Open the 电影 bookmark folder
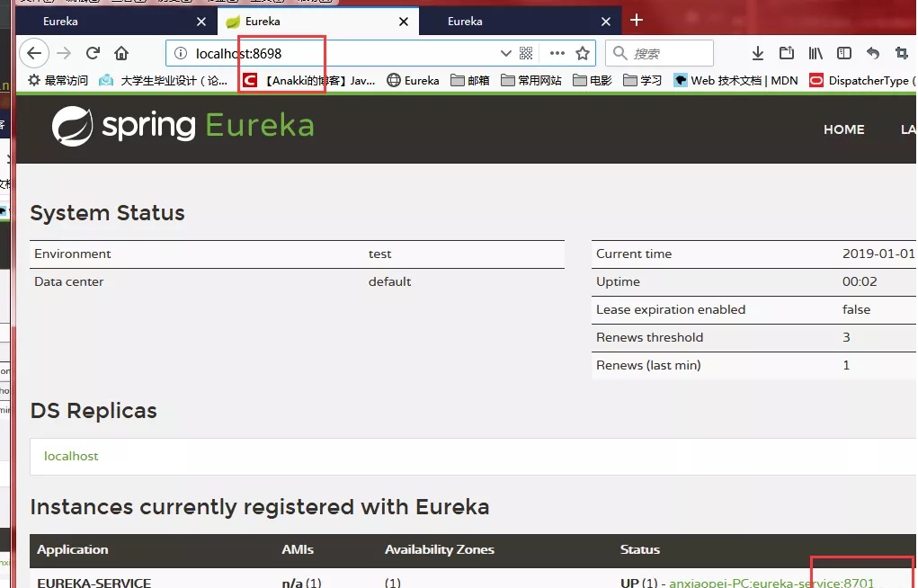The height and width of the screenshot is (588, 918). tap(592, 80)
